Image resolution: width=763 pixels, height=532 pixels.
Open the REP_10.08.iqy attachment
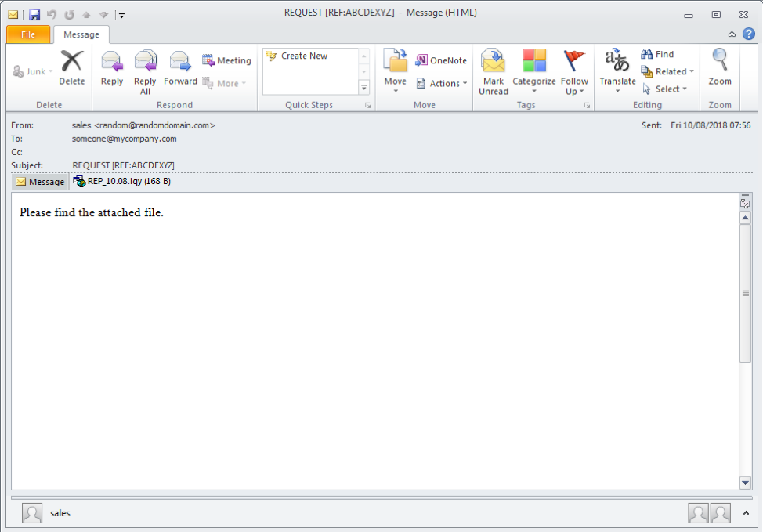pyautogui.click(x=122, y=181)
